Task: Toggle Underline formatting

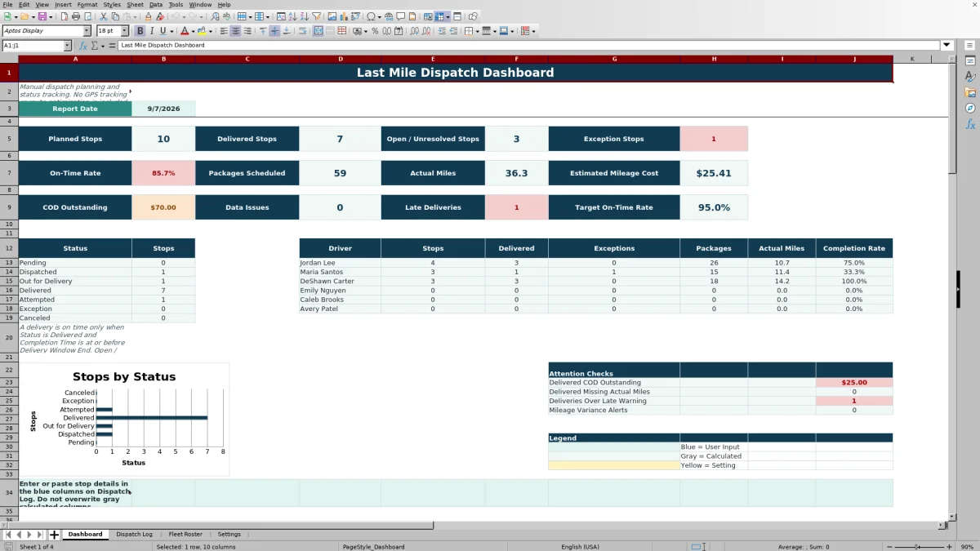Action: click(163, 31)
